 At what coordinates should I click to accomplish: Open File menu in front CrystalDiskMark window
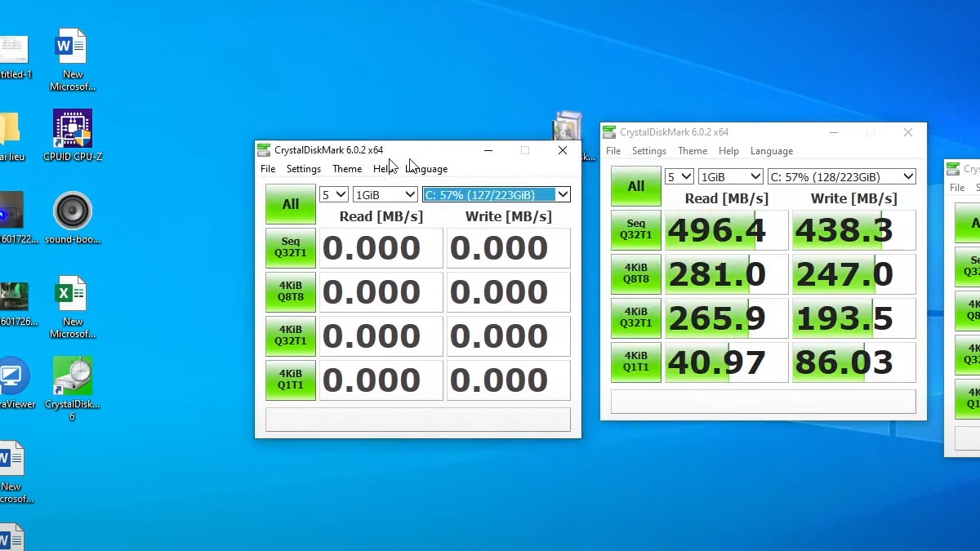268,169
